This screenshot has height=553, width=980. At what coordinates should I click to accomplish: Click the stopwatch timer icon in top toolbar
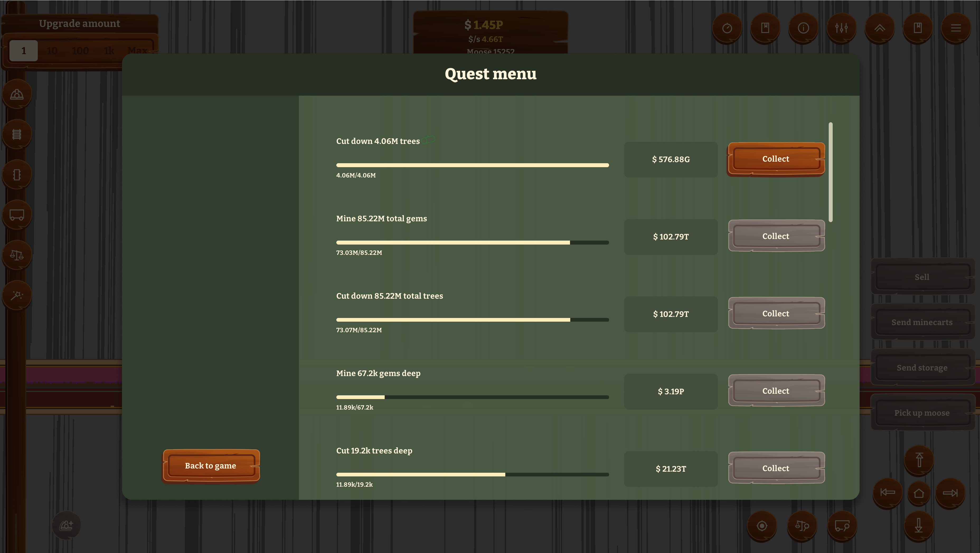click(727, 28)
